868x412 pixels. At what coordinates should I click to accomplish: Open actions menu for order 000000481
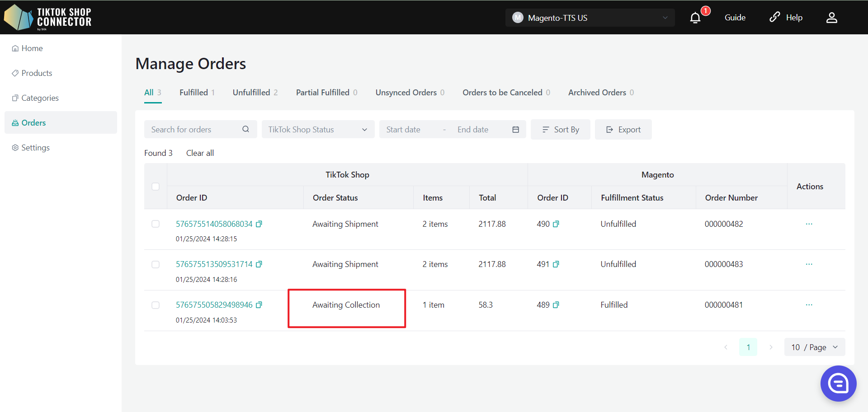[x=809, y=305]
